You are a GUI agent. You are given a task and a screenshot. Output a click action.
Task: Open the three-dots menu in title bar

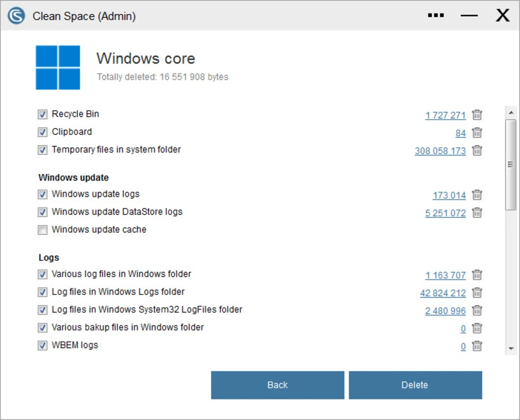point(435,16)
